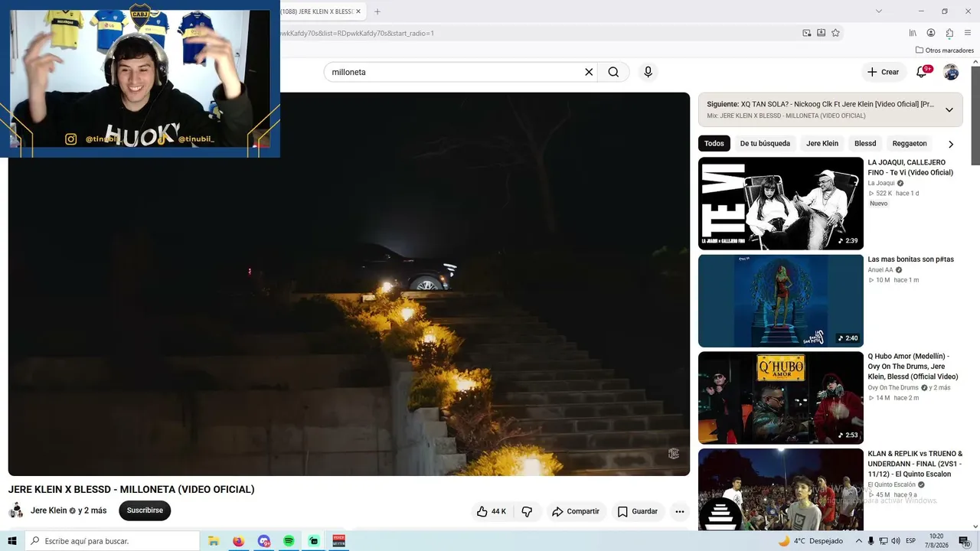Open the ESP keyboard language selector
This screenshot has height=551, width=980.
(x=911, y=541)
